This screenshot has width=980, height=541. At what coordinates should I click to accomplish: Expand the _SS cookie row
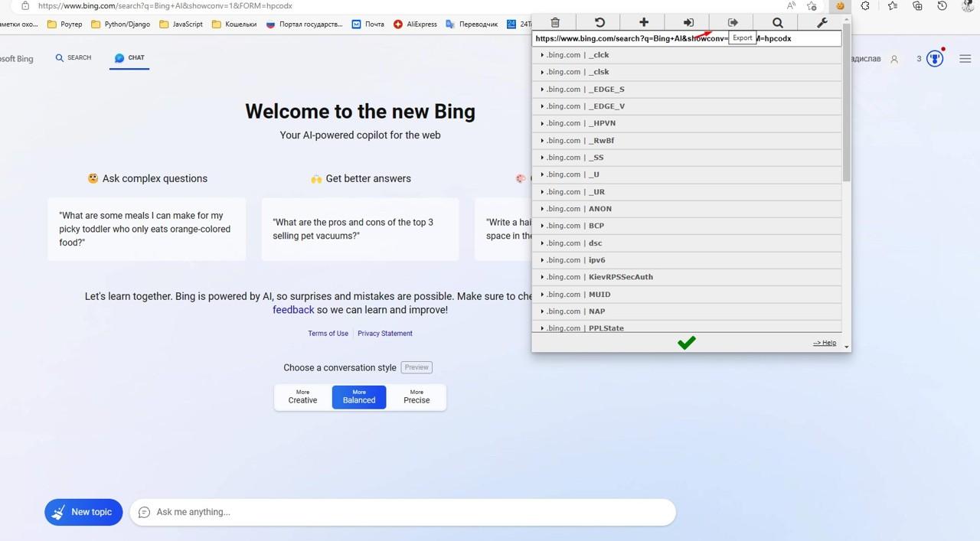[687, 158]
